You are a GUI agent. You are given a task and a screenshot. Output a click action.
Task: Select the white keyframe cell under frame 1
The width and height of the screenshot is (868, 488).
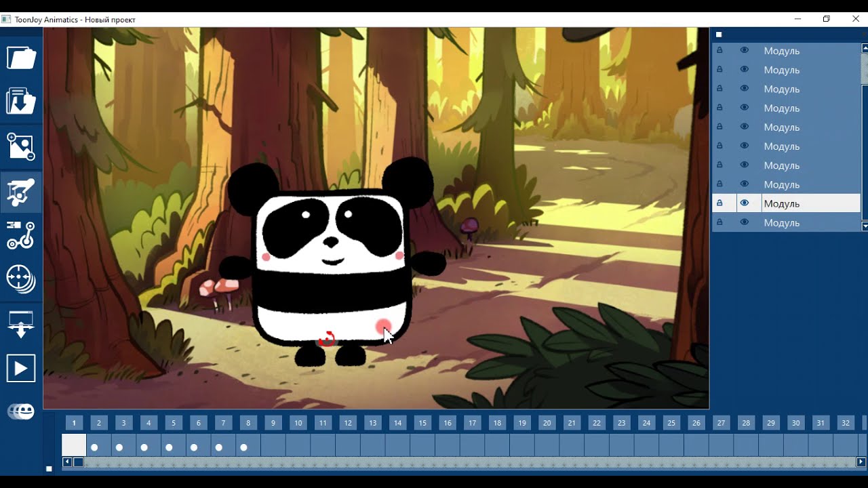tap(74, 445)
